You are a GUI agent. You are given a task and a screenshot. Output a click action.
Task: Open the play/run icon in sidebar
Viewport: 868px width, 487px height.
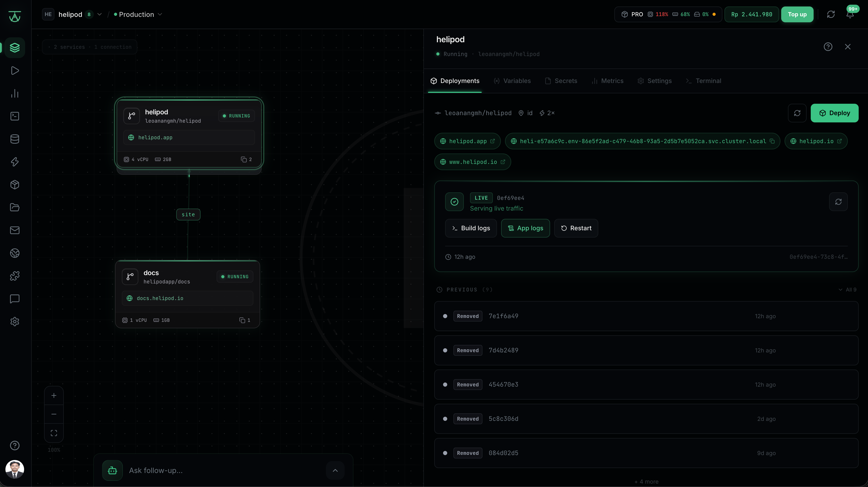15,71
